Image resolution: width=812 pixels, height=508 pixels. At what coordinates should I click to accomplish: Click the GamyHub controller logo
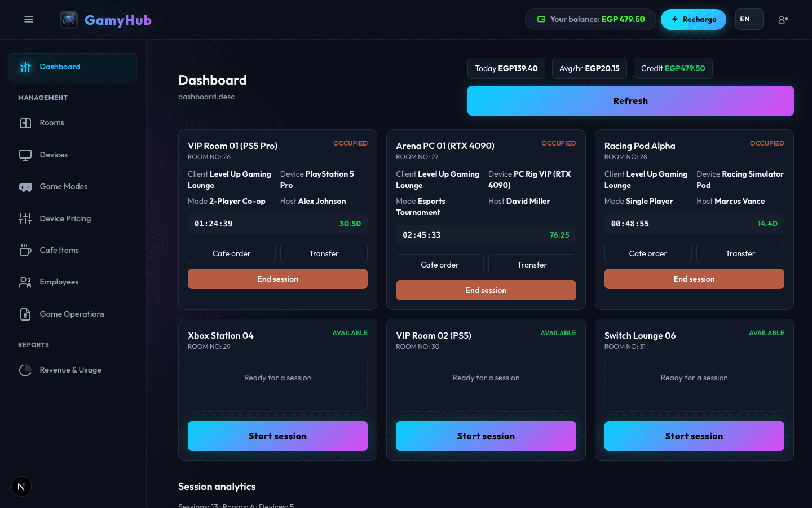pyautogui.click(x=69, y=20)
